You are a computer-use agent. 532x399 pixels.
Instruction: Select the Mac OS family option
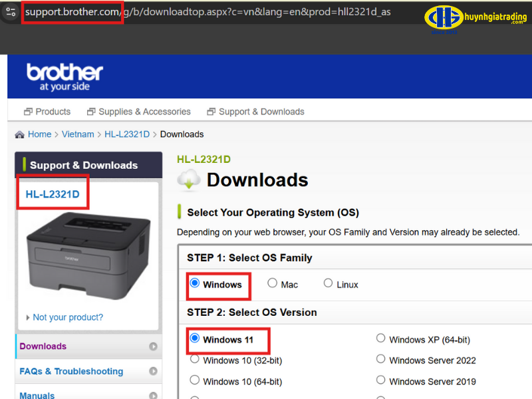point(273,283)
